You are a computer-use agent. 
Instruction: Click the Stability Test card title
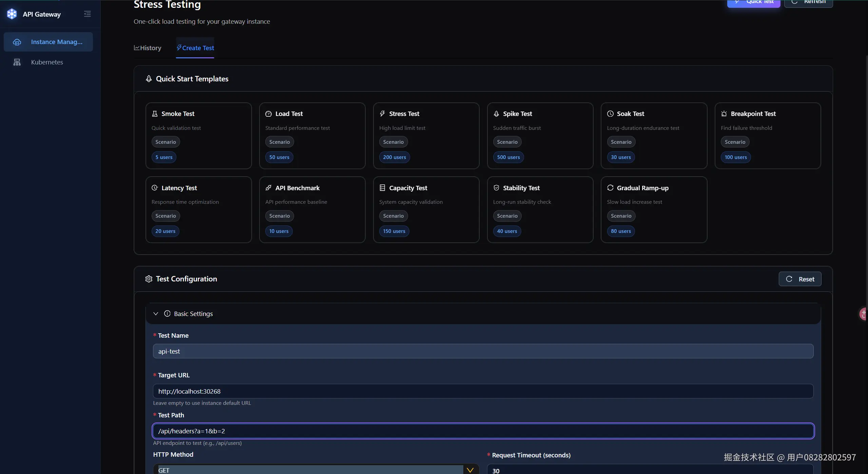521,188
